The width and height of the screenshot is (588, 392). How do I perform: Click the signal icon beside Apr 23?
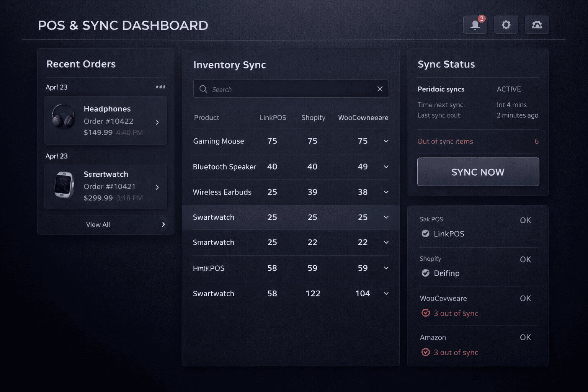pos(160,87)
